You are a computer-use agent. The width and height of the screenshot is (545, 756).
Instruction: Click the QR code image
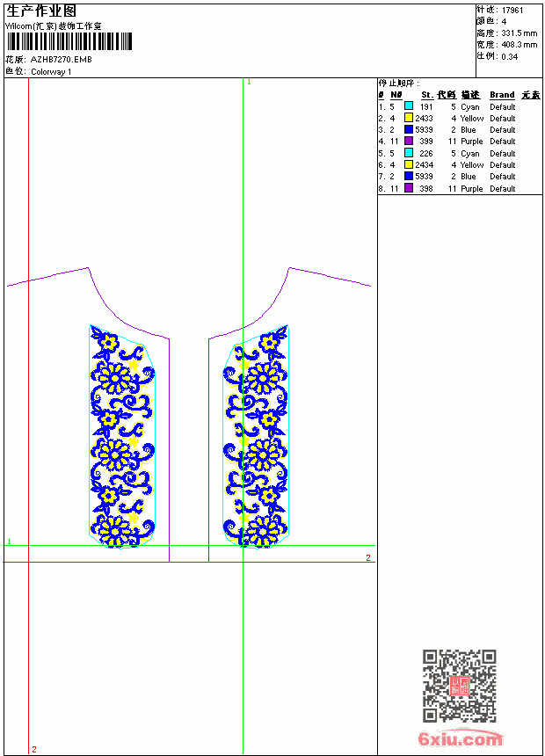coord(460,686)
